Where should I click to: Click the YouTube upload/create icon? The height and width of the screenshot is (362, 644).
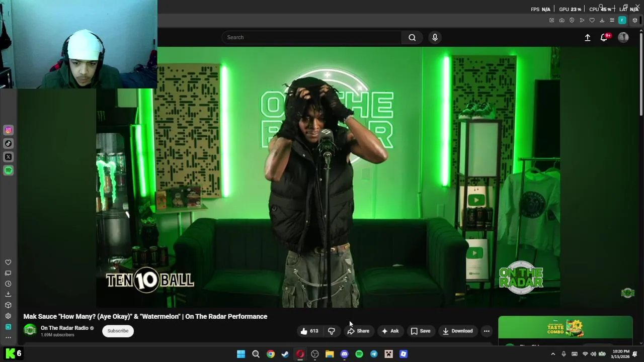(587, 37)
